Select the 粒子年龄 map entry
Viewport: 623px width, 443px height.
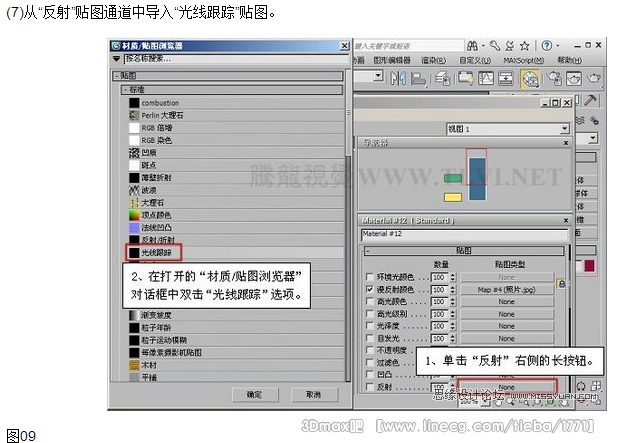tap(236, 328)
